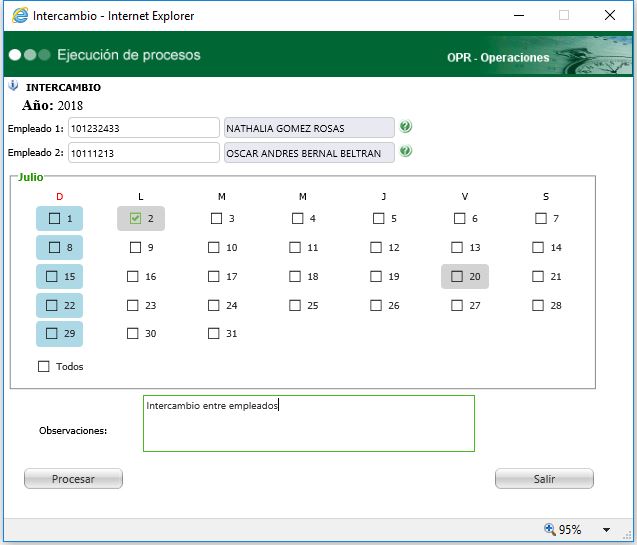Click the Ejecución de procesos heading

(x=129, y=55)
